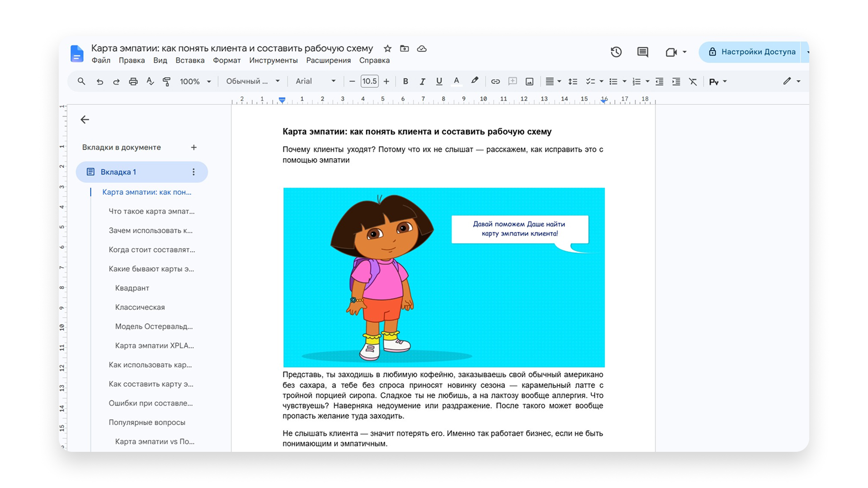
Task: Start a video call with camera icon
Action: click(671, 52)
